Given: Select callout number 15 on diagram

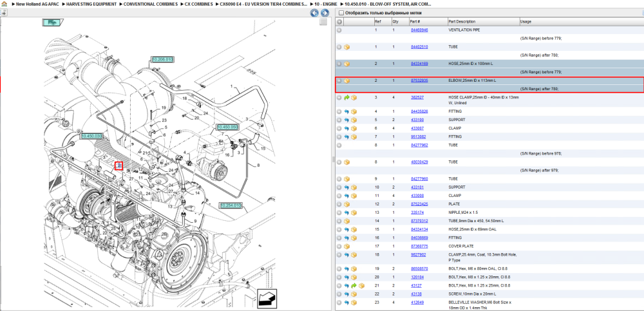Looking at the screenshot, I should pos(263,148).
